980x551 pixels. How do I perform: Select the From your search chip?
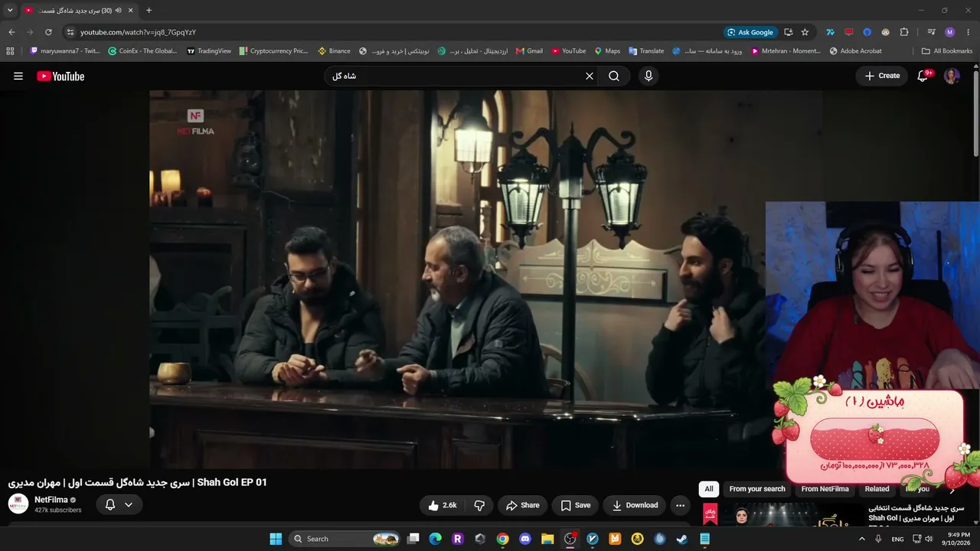point(757,489)
